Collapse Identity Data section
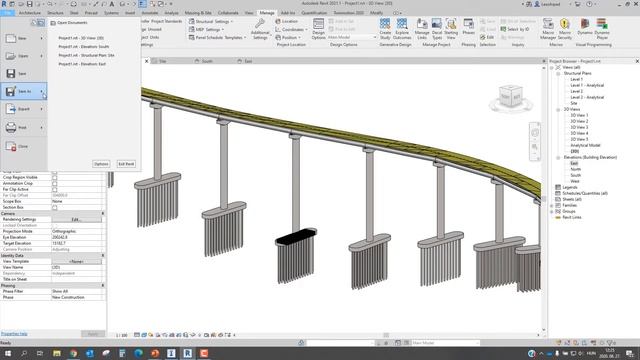The image size is (640, 360). click(x=102, y=255)
